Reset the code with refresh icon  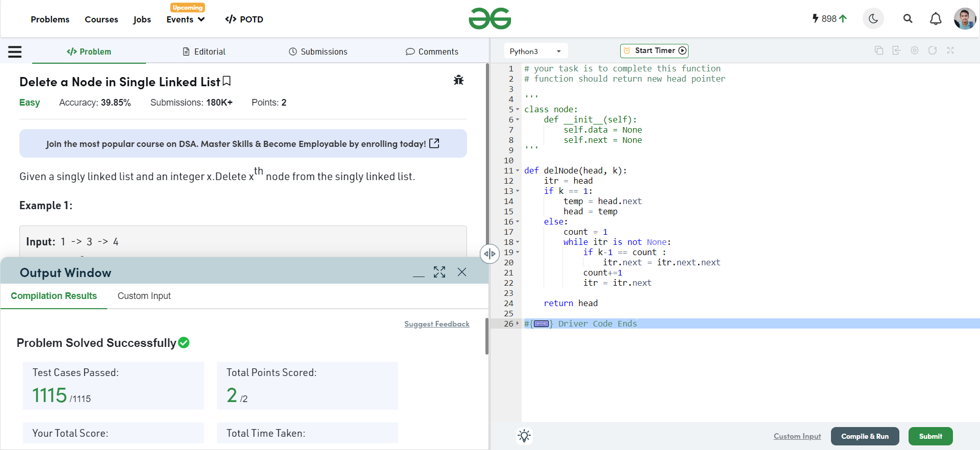(933, 51)
